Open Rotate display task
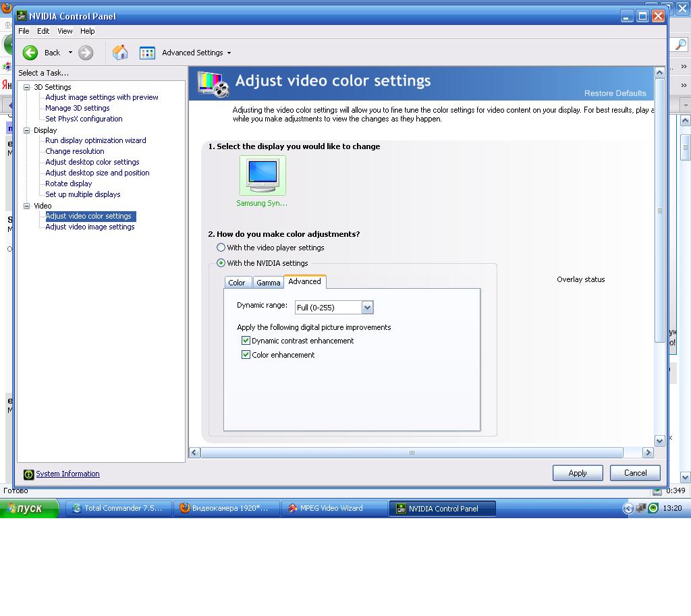This screenshot has height=616, width=691. pos(69,184)
